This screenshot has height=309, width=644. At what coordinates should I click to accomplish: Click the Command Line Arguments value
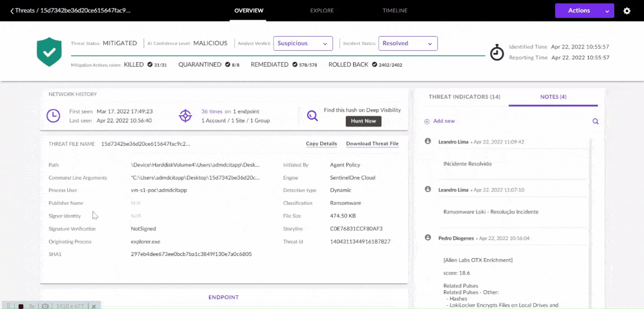pyautogui.click(x=195, y=178)
